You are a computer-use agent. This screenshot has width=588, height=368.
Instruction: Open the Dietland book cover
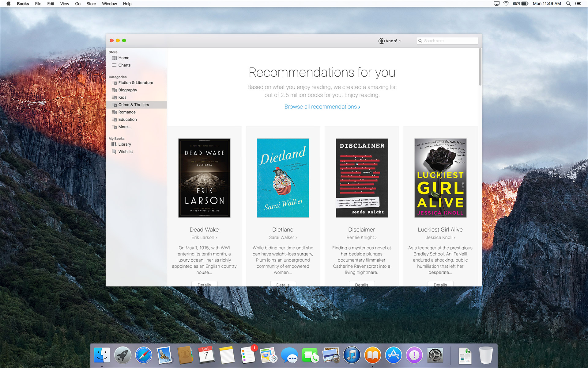coord(283,178)
